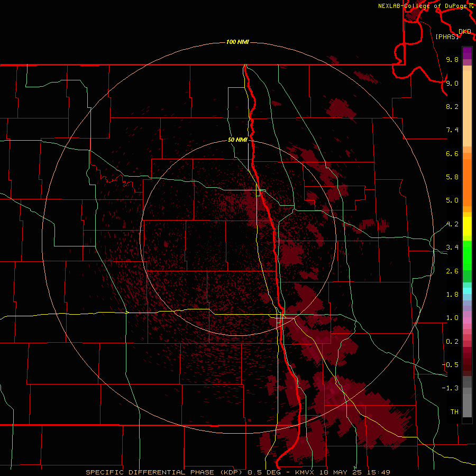Click the TH threshold label on scale
This screenshot has height=476, width=476.
[x=454, y=412]
